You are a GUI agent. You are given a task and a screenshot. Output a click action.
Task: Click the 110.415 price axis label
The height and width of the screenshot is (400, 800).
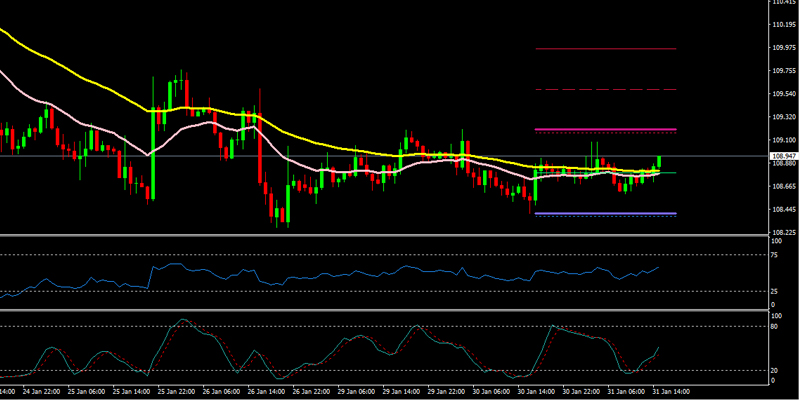783,3
